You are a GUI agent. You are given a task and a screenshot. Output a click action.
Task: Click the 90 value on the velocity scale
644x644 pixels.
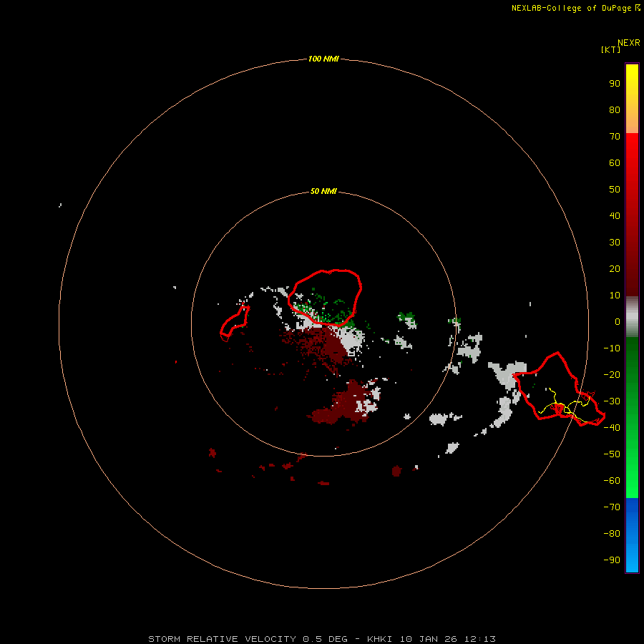coord(615,84)
